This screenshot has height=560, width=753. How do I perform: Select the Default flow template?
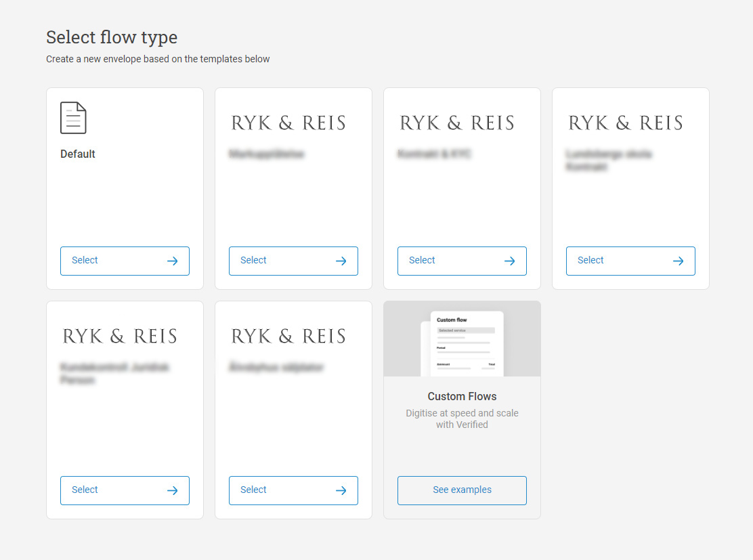[x=125, y=261]
